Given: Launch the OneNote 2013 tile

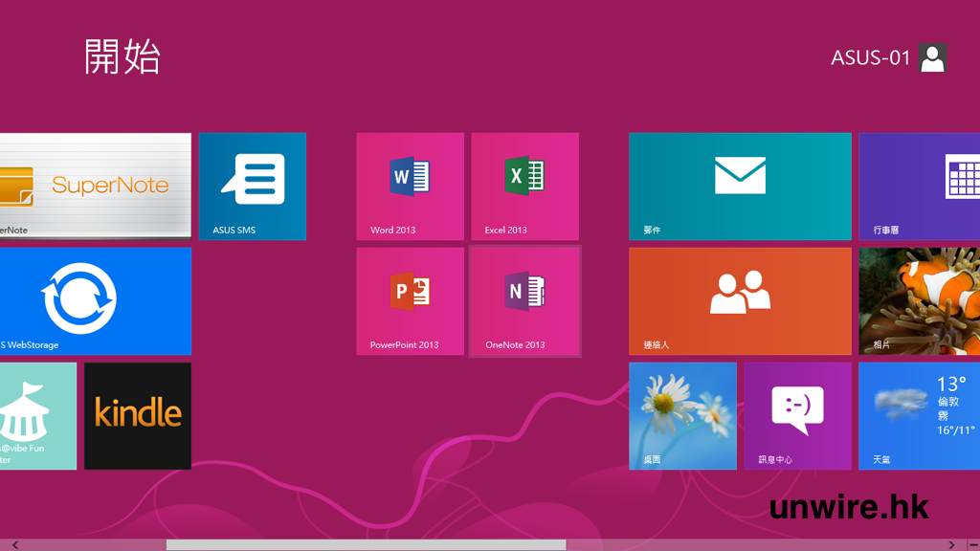Looking at the screenshot, I should tap(524, 301).
